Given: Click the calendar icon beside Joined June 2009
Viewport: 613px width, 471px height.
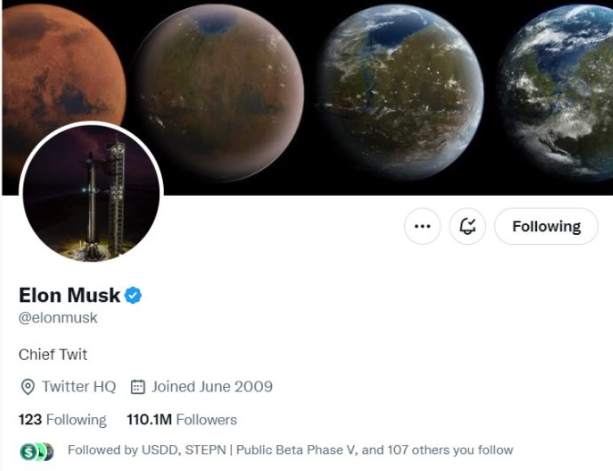Looking at the screenshot, I should pyautogui.click(x=138, y=387).
